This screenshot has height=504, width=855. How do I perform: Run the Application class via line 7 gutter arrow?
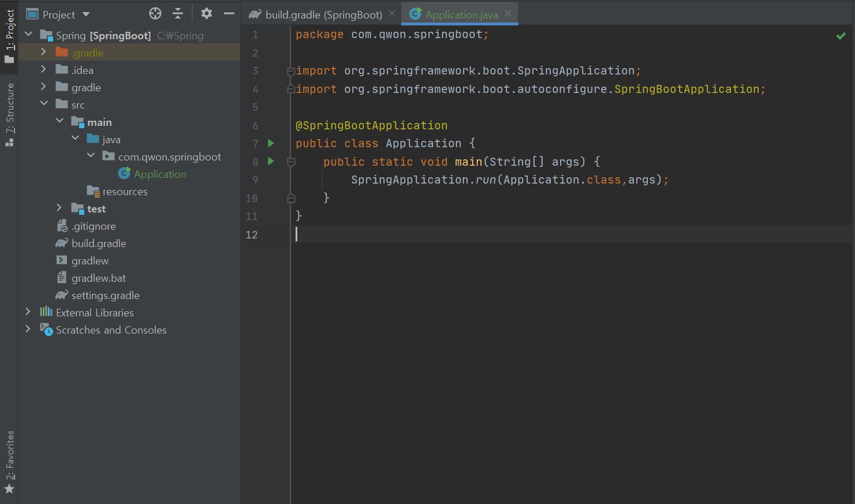pos(271,143)
